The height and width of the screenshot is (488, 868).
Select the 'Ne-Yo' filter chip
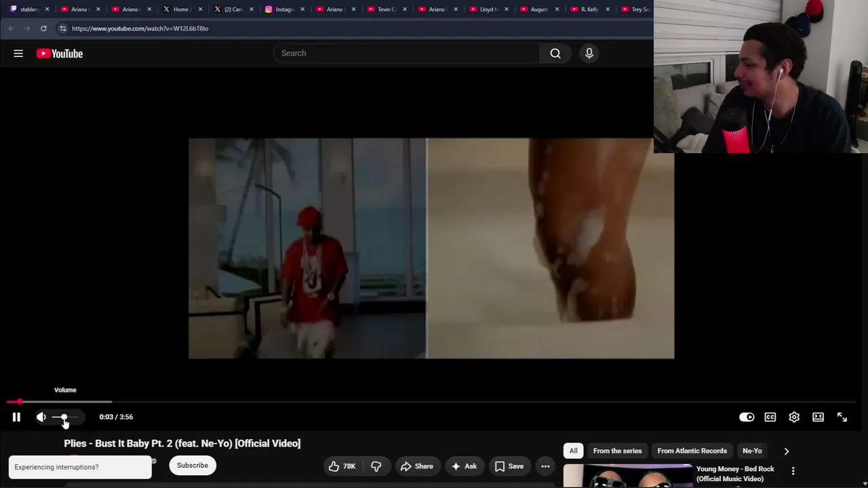pyautogui.click(x=752, y=451)
